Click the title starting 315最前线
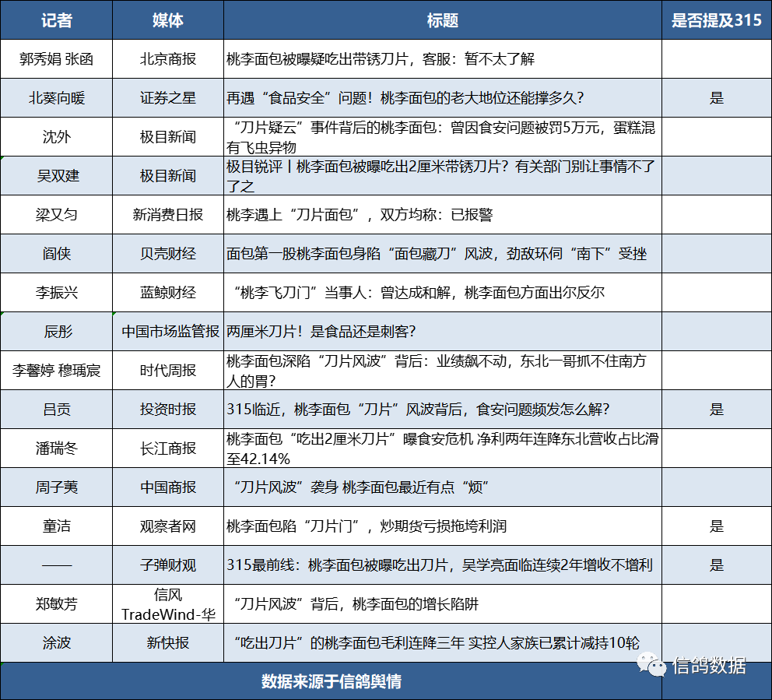The image size is (772, 700). tap(443, 565)
